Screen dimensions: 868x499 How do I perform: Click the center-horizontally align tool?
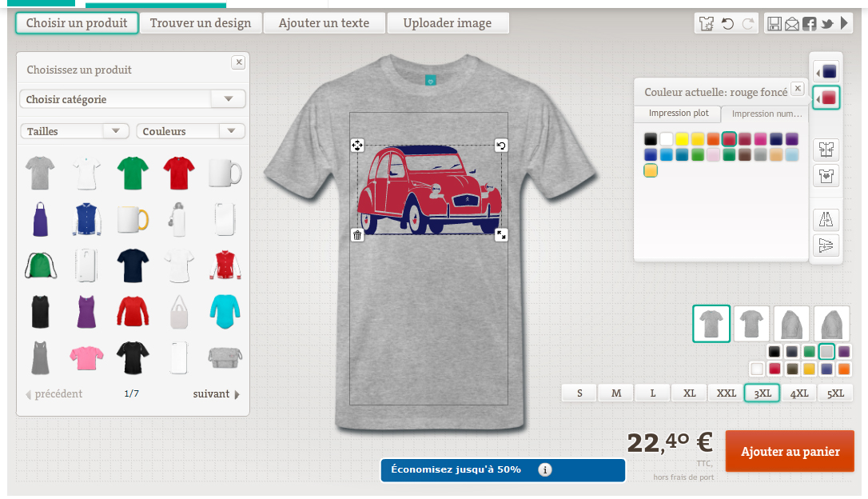click(x=826, y=149)
